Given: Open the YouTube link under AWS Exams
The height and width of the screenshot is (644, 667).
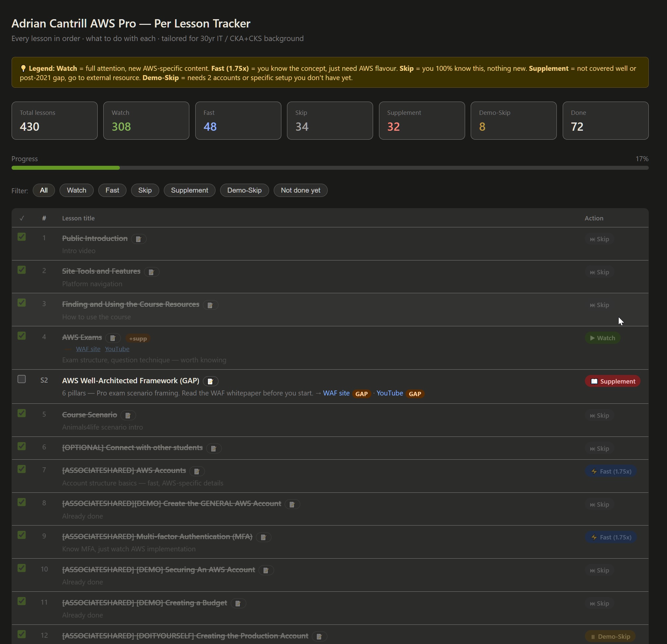Looking at the screenshot, I should pyautogui.click(x=117, y=349).
